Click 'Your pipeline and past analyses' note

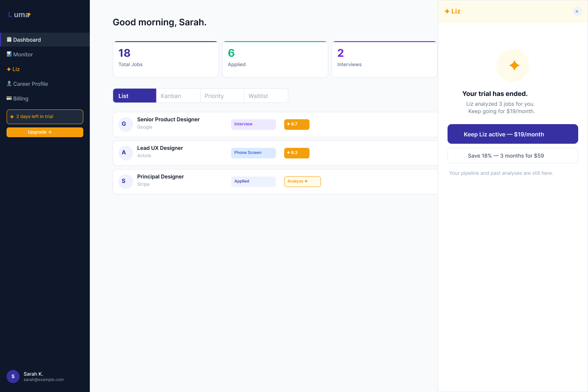pos(501,173)
